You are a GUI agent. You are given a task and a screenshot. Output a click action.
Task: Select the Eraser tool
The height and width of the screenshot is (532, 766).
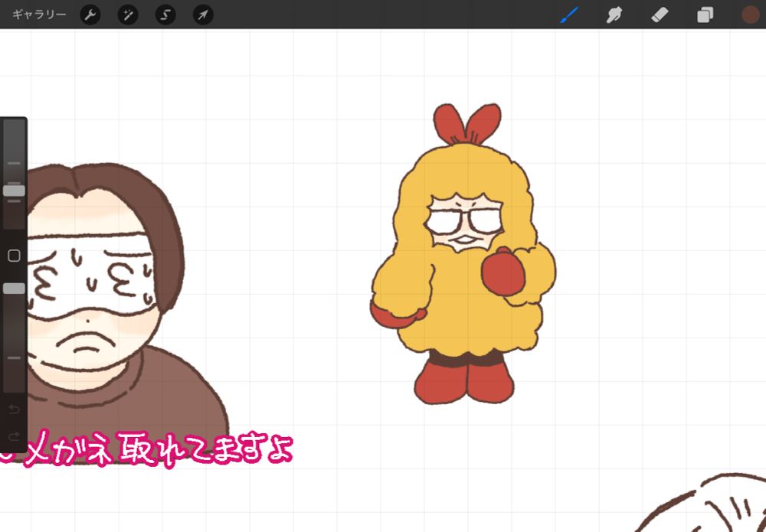660,15
